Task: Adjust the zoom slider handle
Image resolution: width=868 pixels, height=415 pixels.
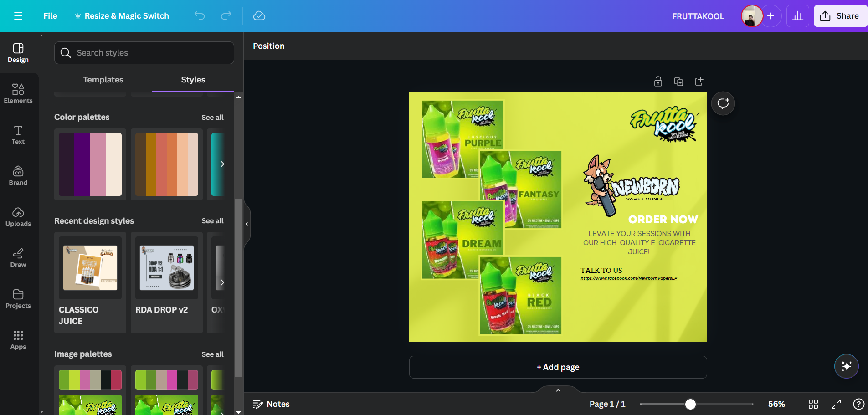Action: pyautogui.click(x=690, y=404)
